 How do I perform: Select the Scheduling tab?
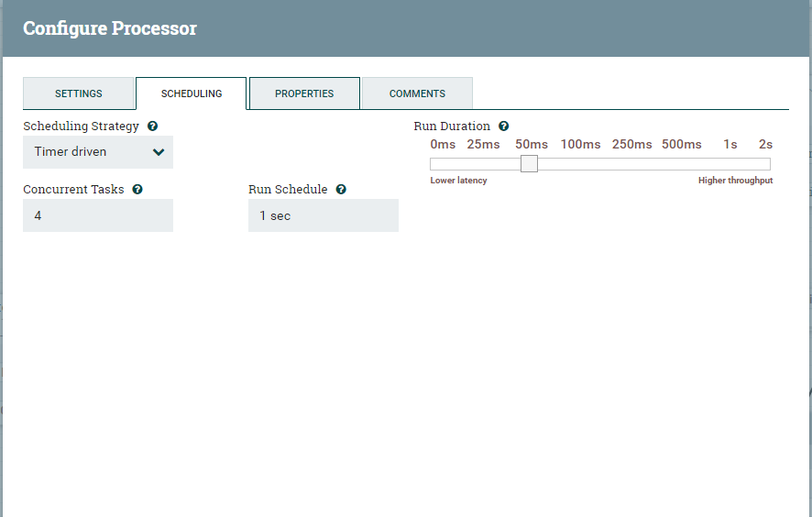pos(192,93)
